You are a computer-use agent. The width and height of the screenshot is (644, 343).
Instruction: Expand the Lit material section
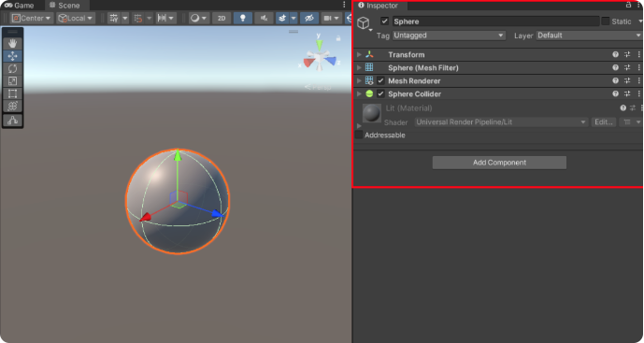pyautogui.click(x=359, y=125)
